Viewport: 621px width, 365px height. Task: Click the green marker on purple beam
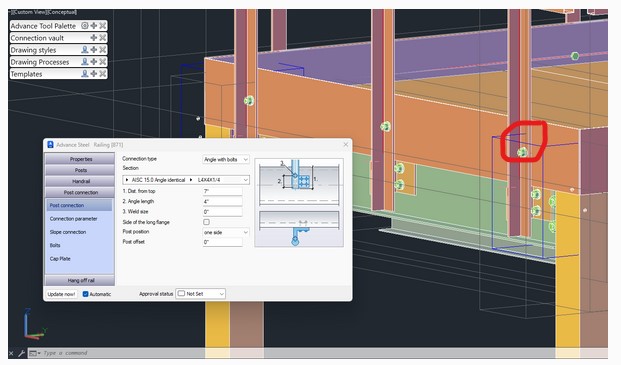click(x=575, y=56)
